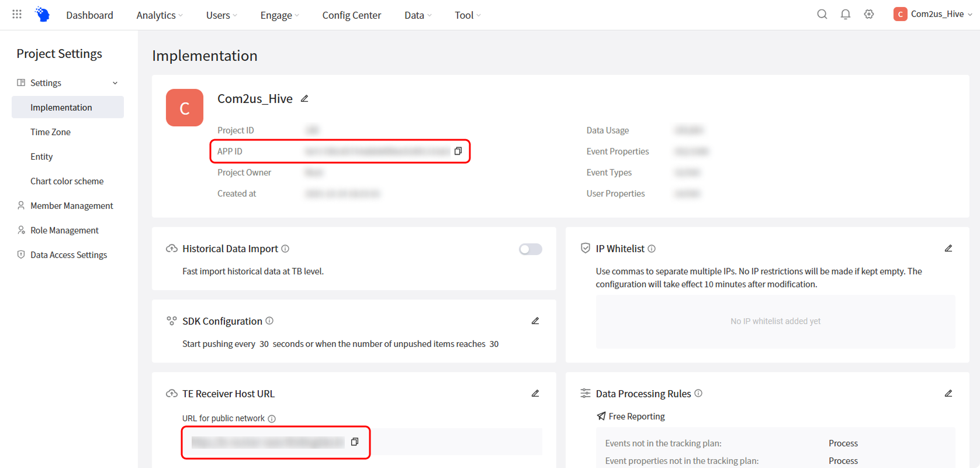This screenshot has height=468, width=980.
Task: Edit the TE Receiver Host URL
Action: 535,394
